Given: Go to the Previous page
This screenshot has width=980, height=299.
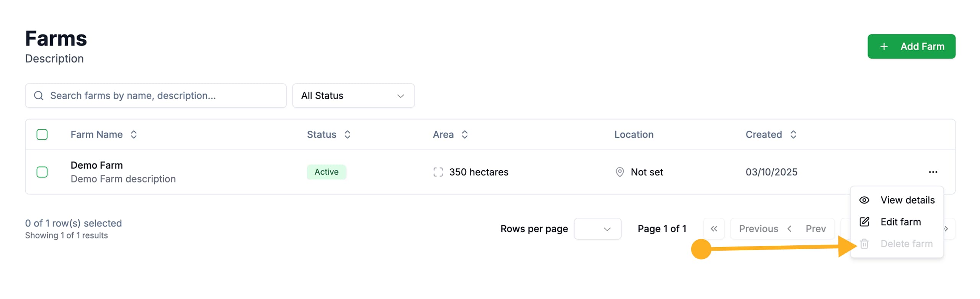Looking at the screenshot, I should pos(758,228).
